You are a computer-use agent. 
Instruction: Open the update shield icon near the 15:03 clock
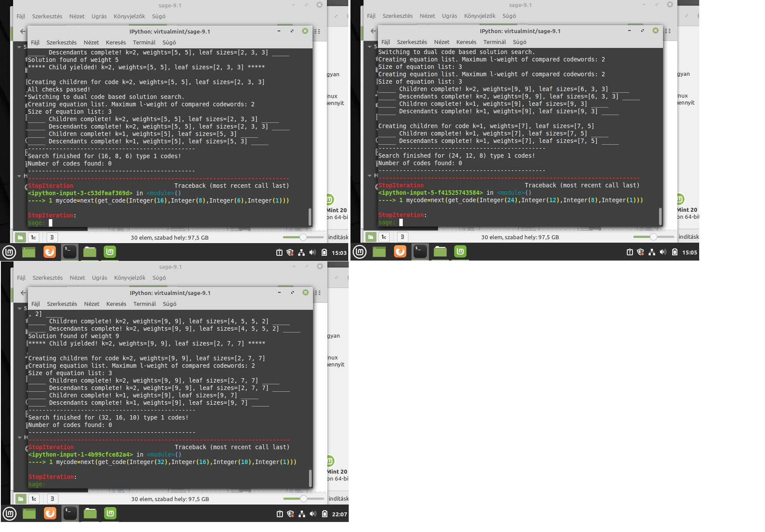[x=290, y=253]
